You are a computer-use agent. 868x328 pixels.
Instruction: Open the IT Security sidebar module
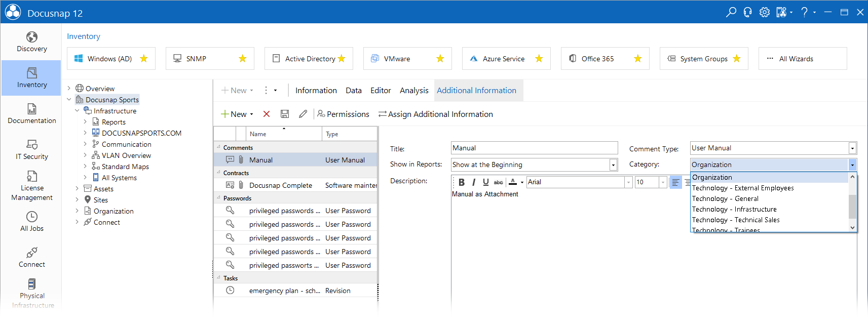[x=31, y=150]
